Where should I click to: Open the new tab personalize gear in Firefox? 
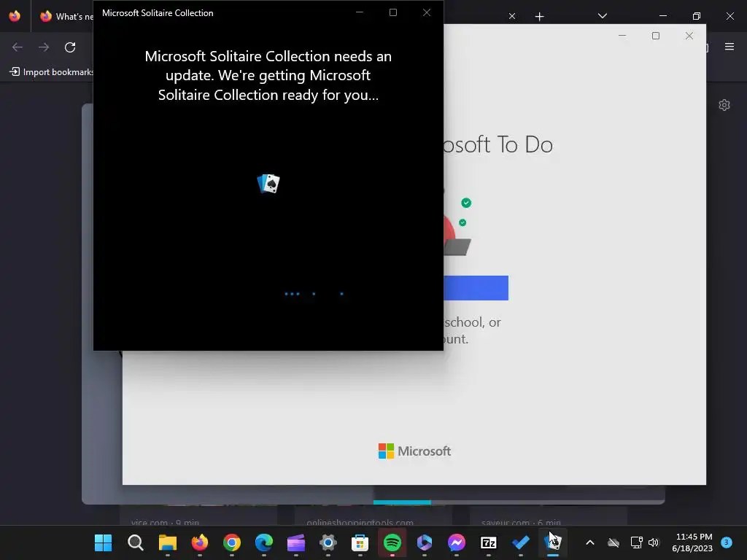pos(724,105)
